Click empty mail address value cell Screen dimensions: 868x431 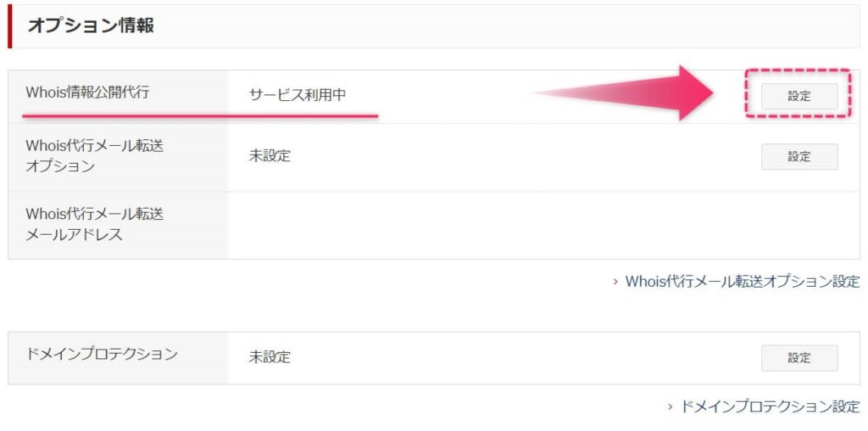pyautogui.click(x=543, y=225)
